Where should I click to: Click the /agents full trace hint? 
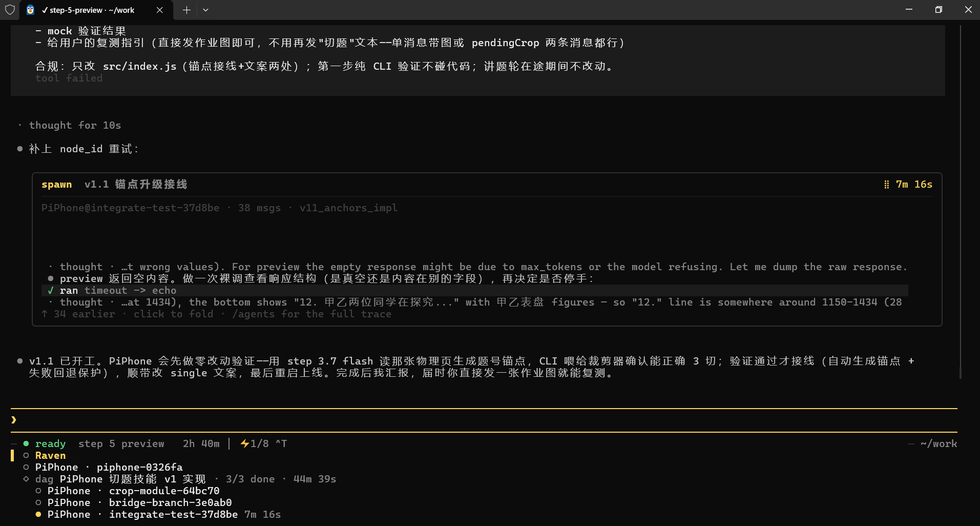tap(311, 314)
